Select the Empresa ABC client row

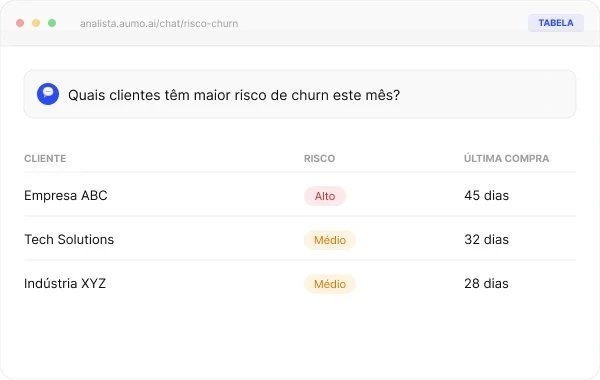point(300,195)
